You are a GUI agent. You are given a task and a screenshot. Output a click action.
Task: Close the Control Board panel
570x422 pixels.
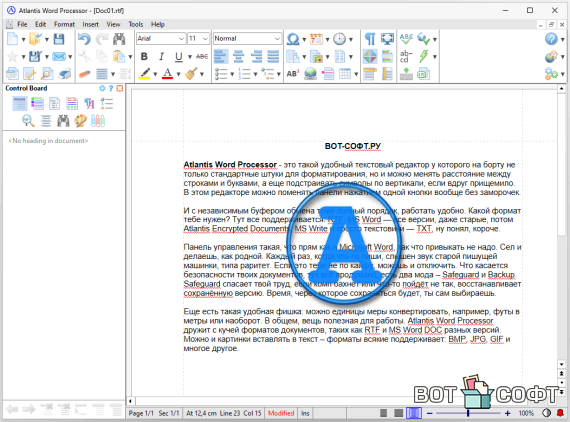tap(120, 88)
